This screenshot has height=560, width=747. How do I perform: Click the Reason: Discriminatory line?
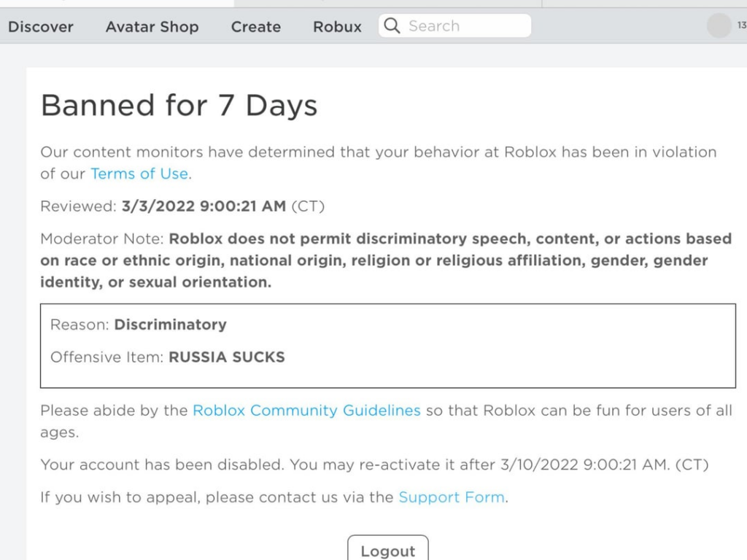139,324
